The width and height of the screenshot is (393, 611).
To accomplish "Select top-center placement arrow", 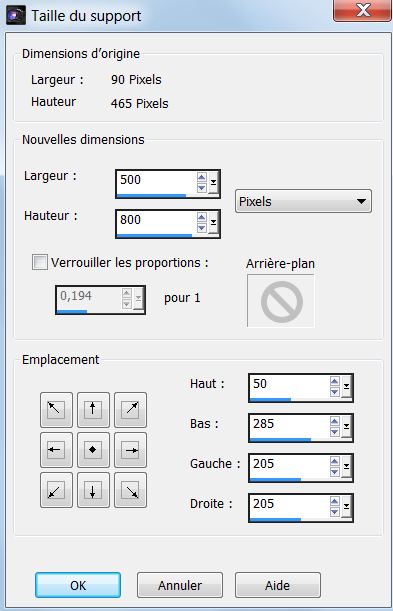I will (93, 410).
